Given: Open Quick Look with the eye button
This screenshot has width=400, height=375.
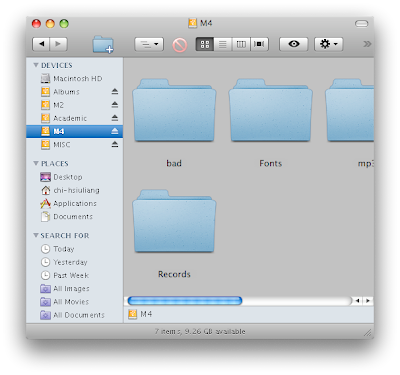Looking at the screenshot, I should pyautogui.click(x=294, y=44).
